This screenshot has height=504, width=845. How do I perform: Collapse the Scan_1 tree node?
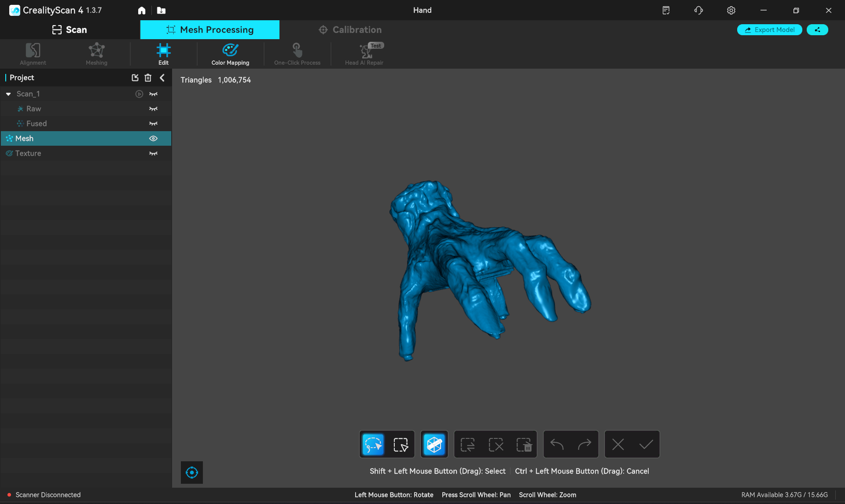tap(8, 94)
